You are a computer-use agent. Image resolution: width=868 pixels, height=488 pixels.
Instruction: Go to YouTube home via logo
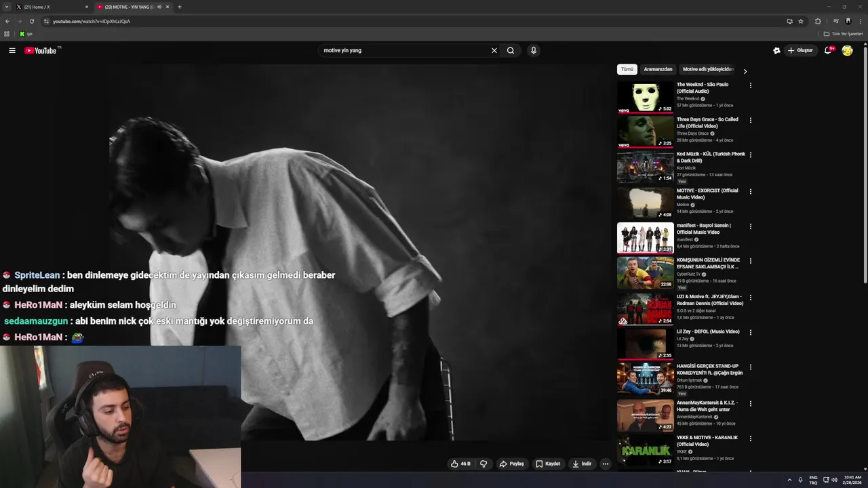pyautogui.click(x=41, y=51)
